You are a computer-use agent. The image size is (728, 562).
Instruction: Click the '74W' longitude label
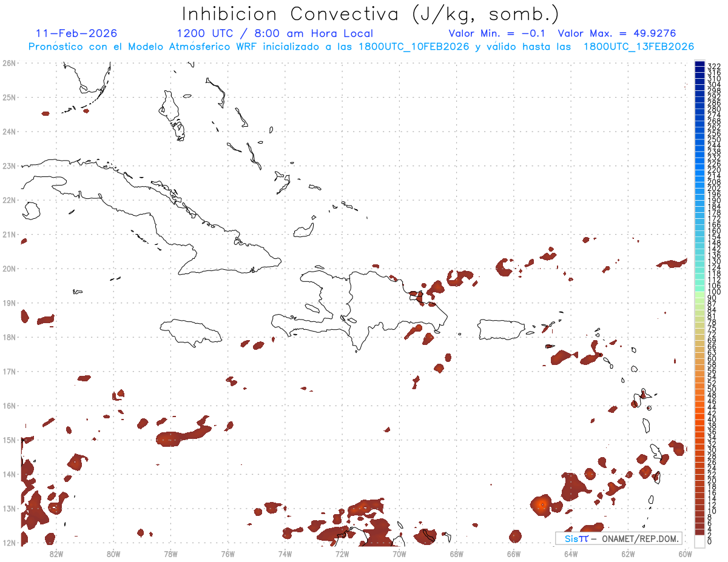[x=285, y=554]
